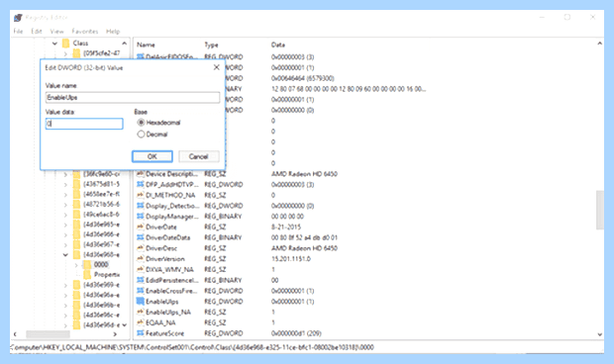Click the string icon beside Device Description
Image resolution: width=614 pixels, height=364 pixels.
(x=141, y=174)
